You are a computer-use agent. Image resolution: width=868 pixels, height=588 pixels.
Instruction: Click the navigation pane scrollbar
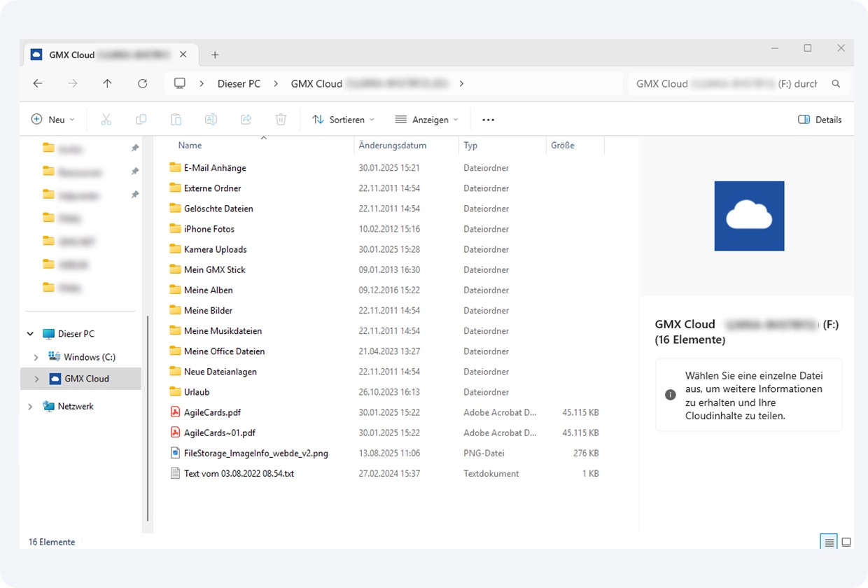click(147, 418)
